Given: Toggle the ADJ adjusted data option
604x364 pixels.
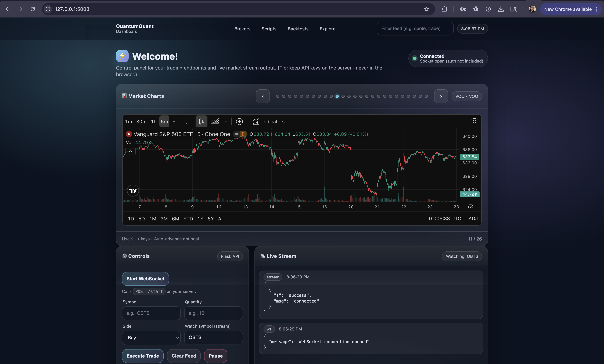Looking at the screenshot, I should pyautogui.click(x=473, y=219).
